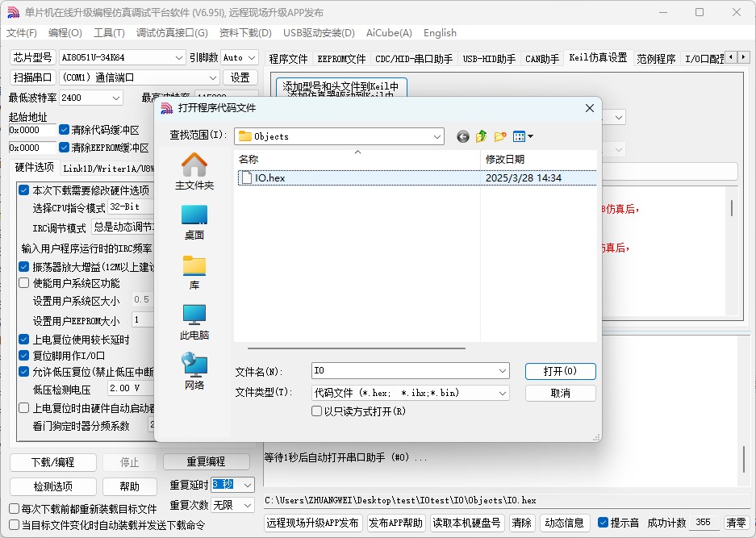
Task: Toggle oscillator gain amplification checkbox
Action: point(23,267)
